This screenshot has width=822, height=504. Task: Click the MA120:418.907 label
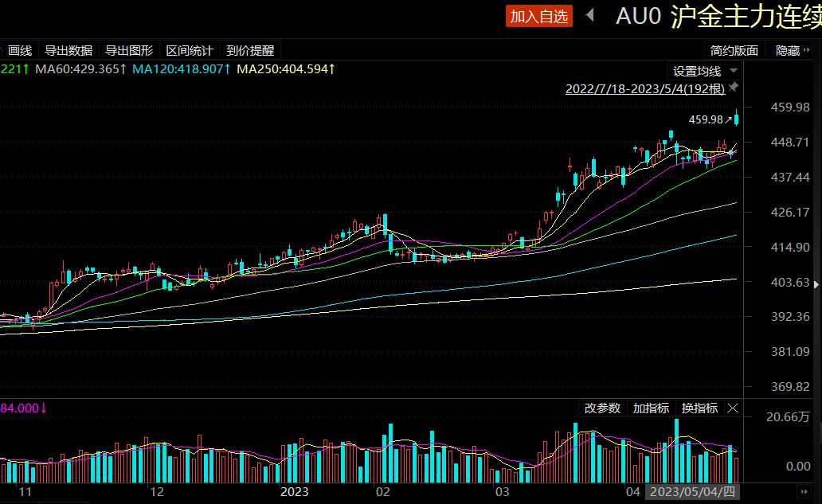coord(182,69)
